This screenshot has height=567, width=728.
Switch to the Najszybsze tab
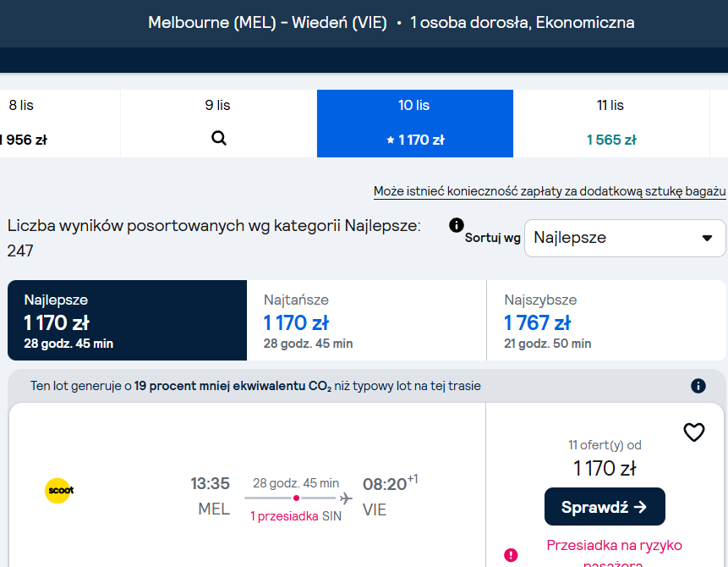tap(606, 320)
